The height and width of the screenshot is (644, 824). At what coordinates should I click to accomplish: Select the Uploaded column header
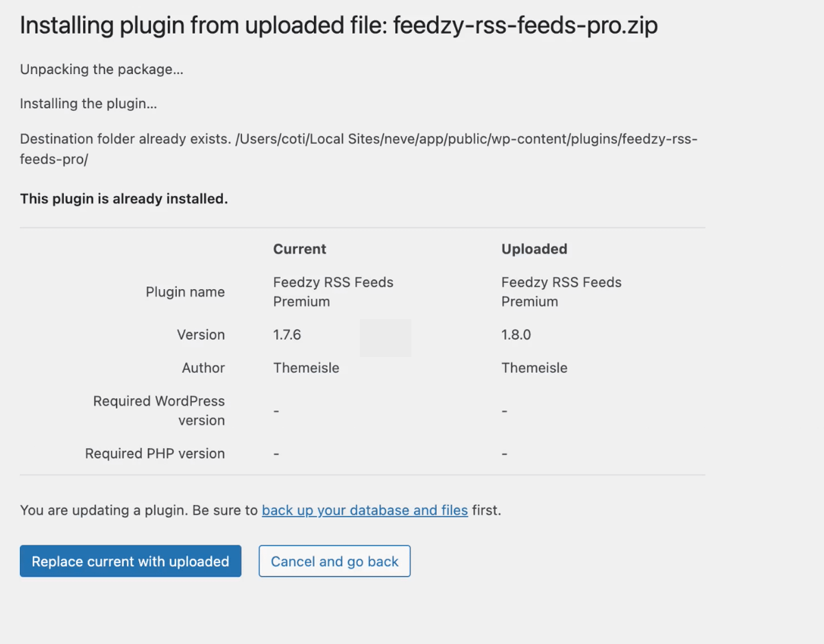coord(534,249)
